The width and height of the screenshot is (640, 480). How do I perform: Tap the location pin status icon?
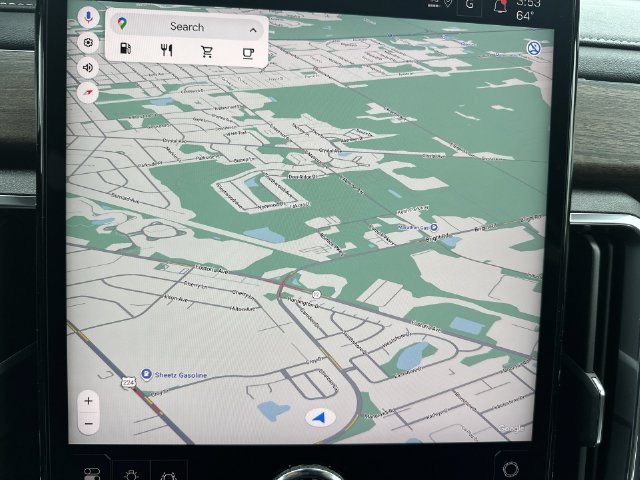(x=448, y=3)
